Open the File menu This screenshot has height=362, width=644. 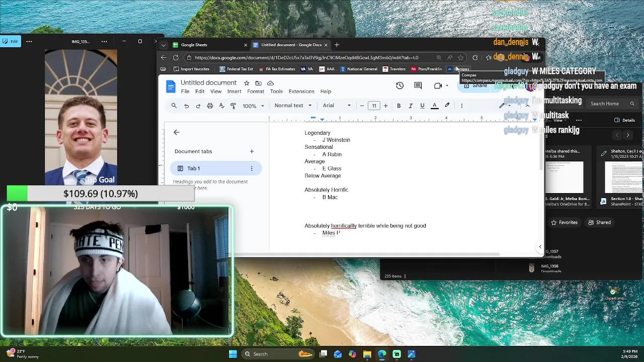point(185,92)
